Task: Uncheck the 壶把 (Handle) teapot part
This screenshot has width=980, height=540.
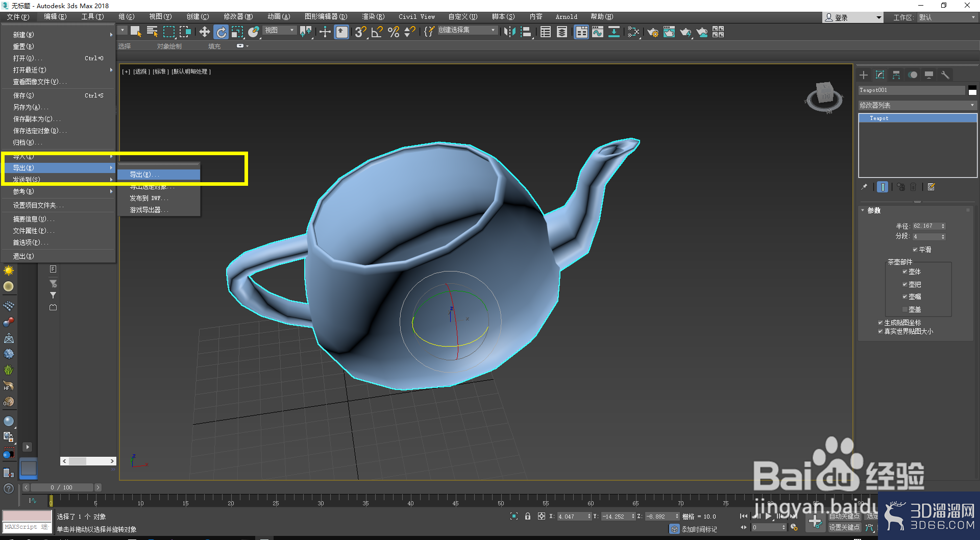Action: coord(905,284)
